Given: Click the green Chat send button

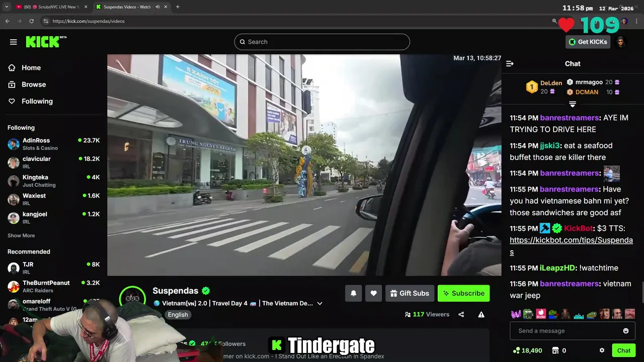Looking at the screenshot, I should (624, 350).
